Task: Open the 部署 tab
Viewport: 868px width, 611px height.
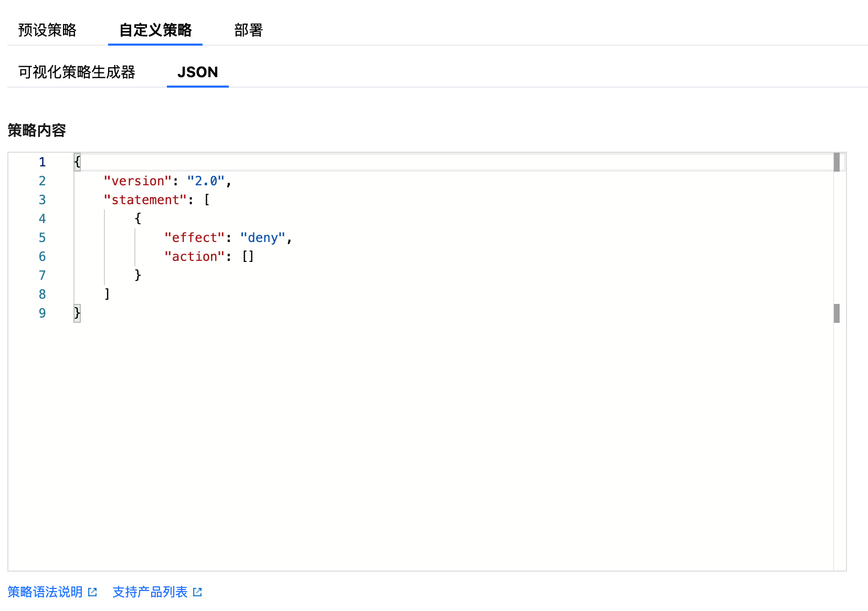Action: [248, 30]
